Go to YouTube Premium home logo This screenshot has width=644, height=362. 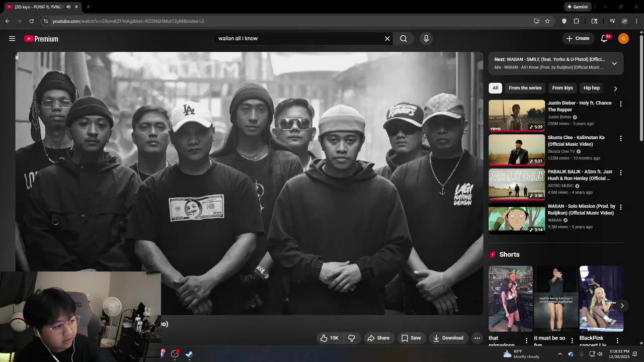coord(41,39)
